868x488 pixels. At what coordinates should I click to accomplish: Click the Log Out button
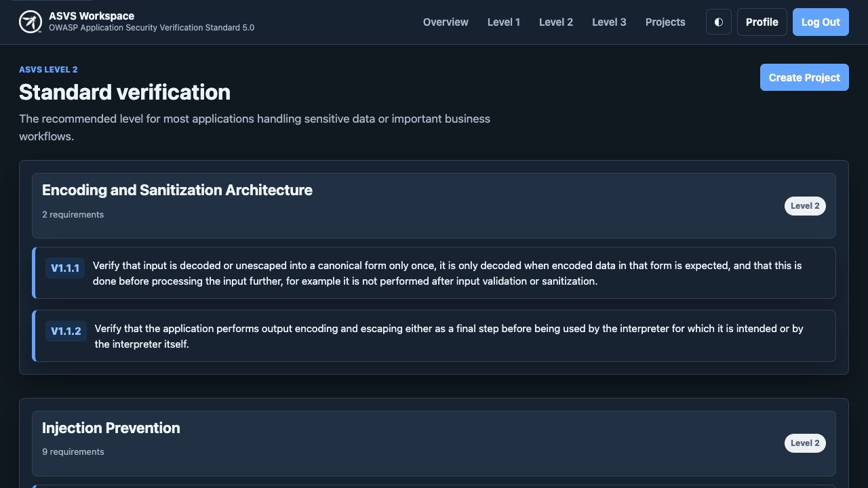[x=821, y=22]
